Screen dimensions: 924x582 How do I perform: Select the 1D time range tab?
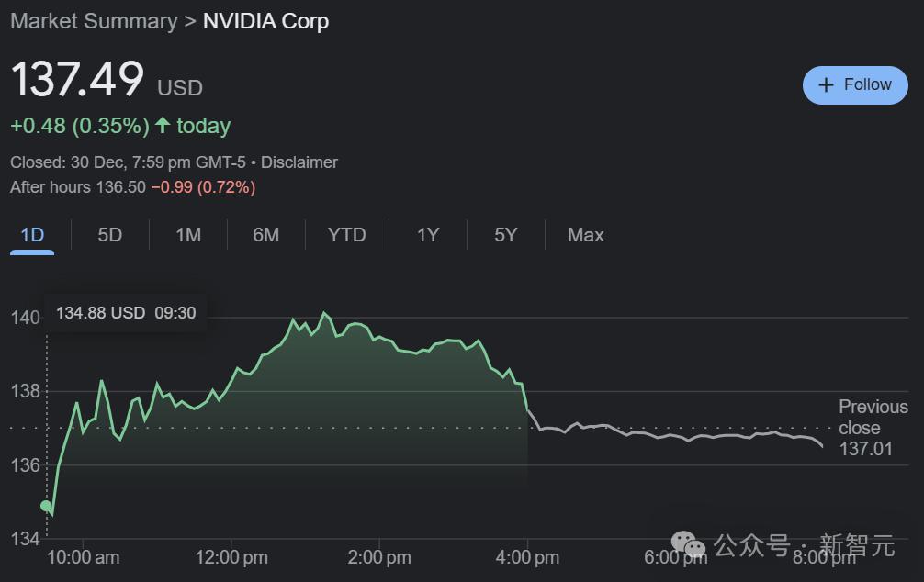[32, 235]
